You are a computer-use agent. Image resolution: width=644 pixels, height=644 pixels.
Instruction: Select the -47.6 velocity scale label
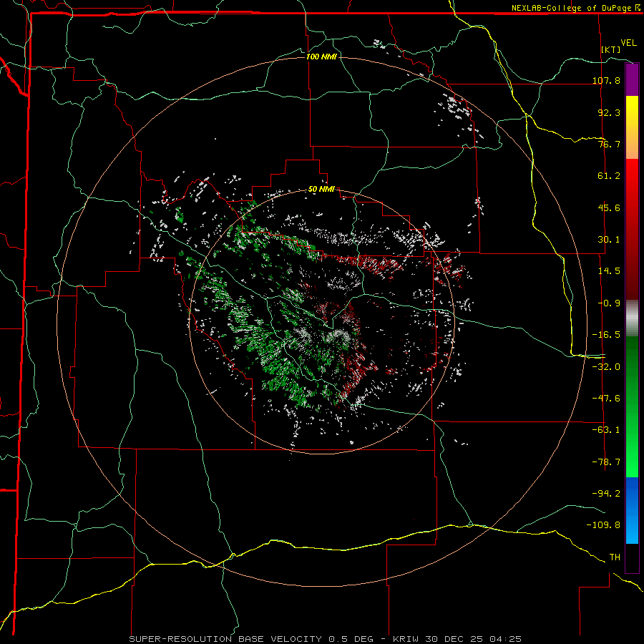tap(606, 399)
